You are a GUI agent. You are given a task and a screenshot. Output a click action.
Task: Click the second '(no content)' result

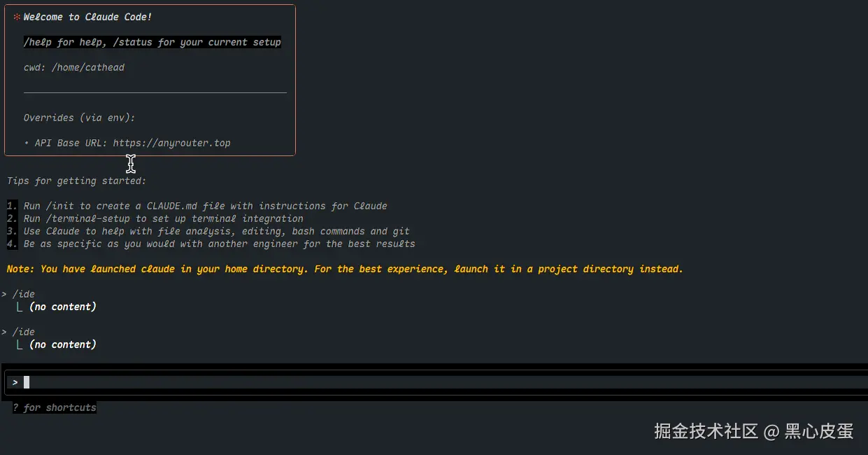[63, 344]
